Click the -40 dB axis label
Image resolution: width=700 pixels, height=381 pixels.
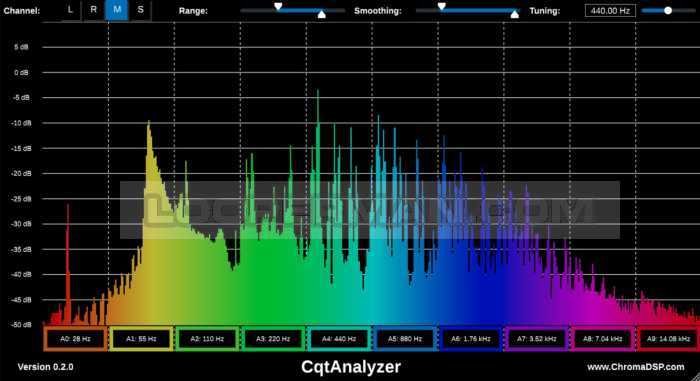pyautogui.click(x=21, y=274)
